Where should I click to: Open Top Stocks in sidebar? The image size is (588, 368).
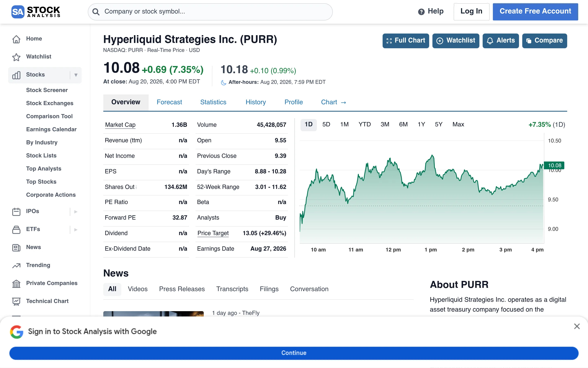41,182
